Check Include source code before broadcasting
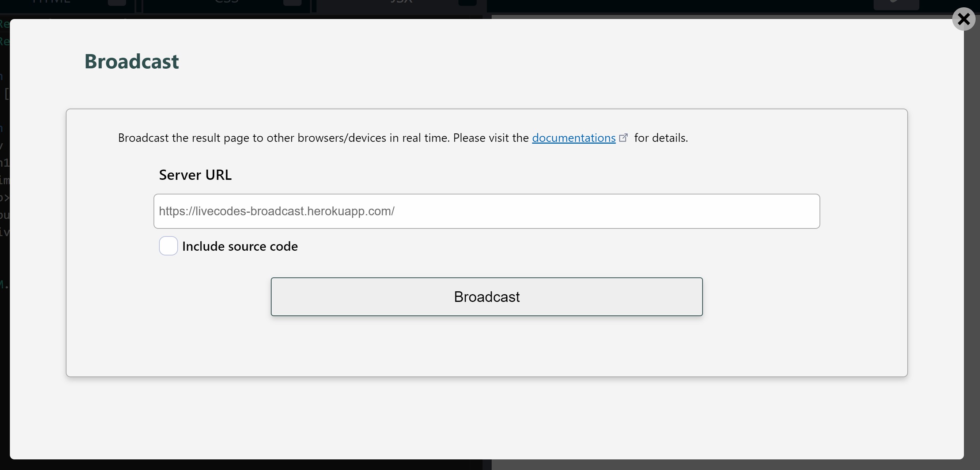Screen dimensions: 980x470 tap(168, 246)
